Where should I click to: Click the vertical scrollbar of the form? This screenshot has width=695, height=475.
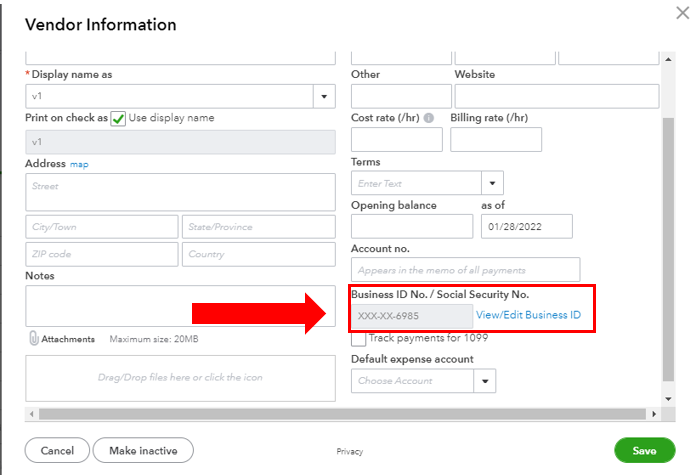[667, 250]
